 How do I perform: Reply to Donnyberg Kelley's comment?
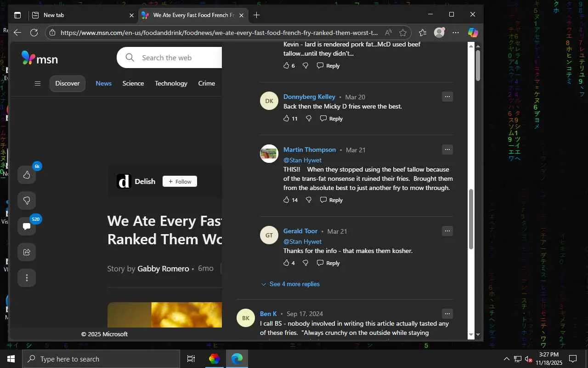click(331, 119)
